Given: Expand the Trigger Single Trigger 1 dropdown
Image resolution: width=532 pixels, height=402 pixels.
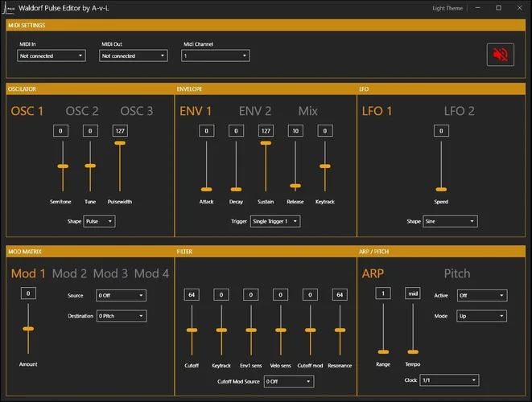Looking at the screenshot, I should pyautogui.click(x=275, y=221).
